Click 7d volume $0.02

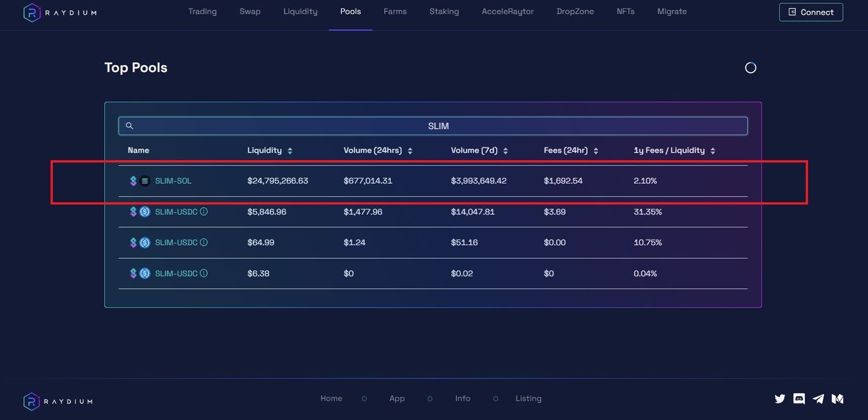(x=462, y=274)
